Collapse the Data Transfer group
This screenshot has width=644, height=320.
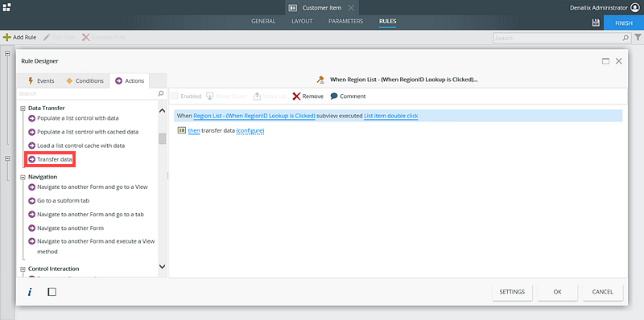[23, 109]
